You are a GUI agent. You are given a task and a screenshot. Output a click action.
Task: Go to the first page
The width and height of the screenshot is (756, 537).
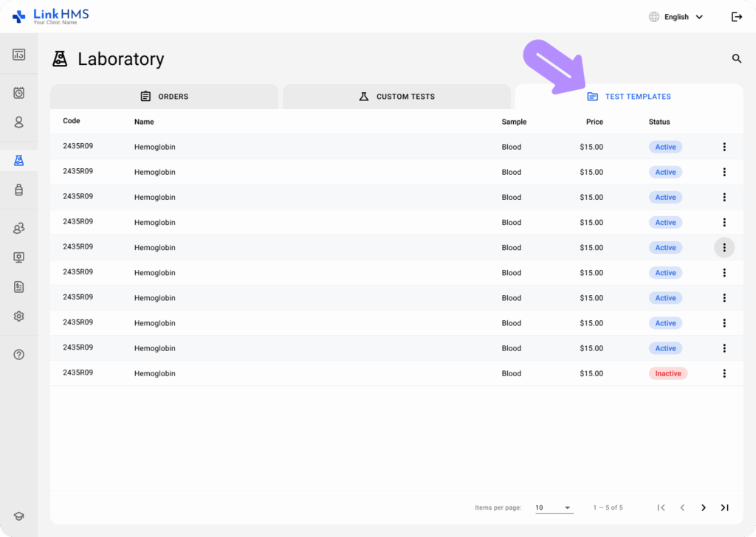[661, 507]
